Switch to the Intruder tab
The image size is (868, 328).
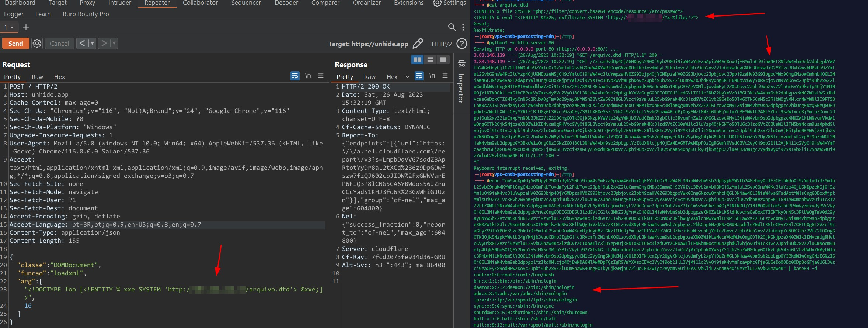point(120,3)
